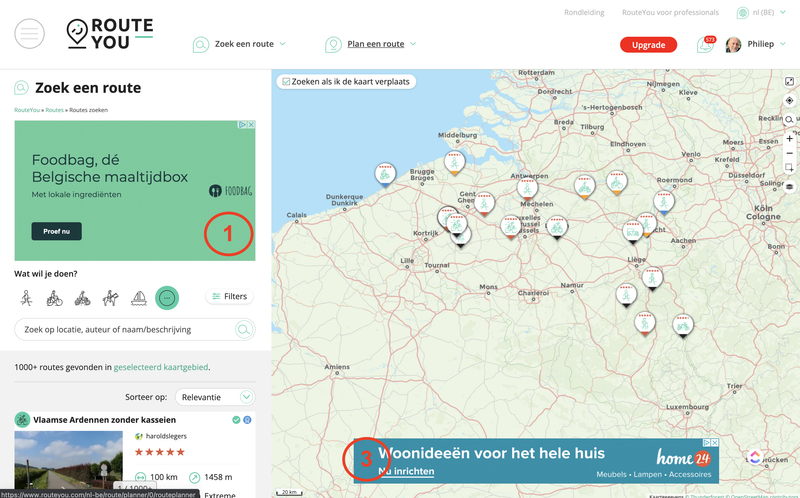The height and width of the screenshot is (498, 800).
Task: Open 'Vlaamse Ardennen zonder kasseien' route title
Action: tap(105, 420)
